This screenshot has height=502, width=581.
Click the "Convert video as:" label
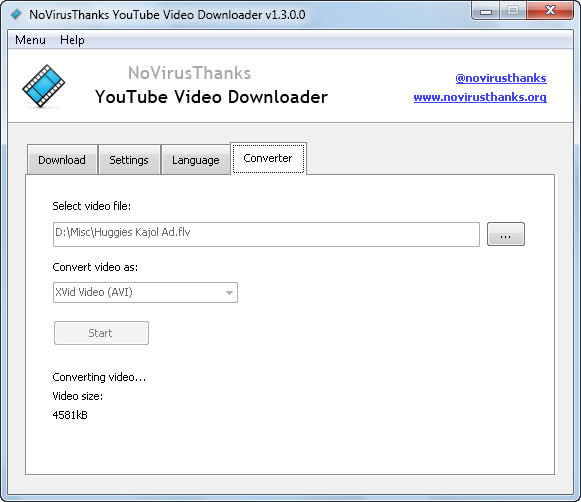95,267
